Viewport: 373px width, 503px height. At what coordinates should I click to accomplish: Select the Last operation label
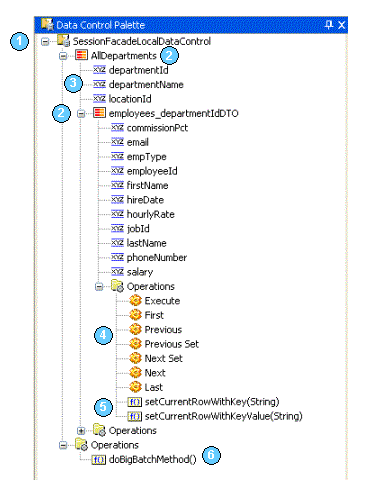tap(154, 387)
